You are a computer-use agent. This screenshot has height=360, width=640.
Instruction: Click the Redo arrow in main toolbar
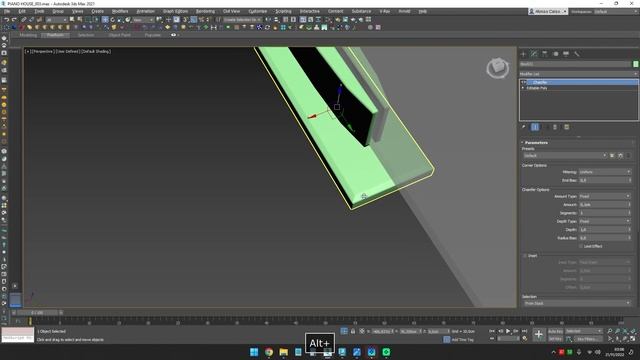coord(14,20)
